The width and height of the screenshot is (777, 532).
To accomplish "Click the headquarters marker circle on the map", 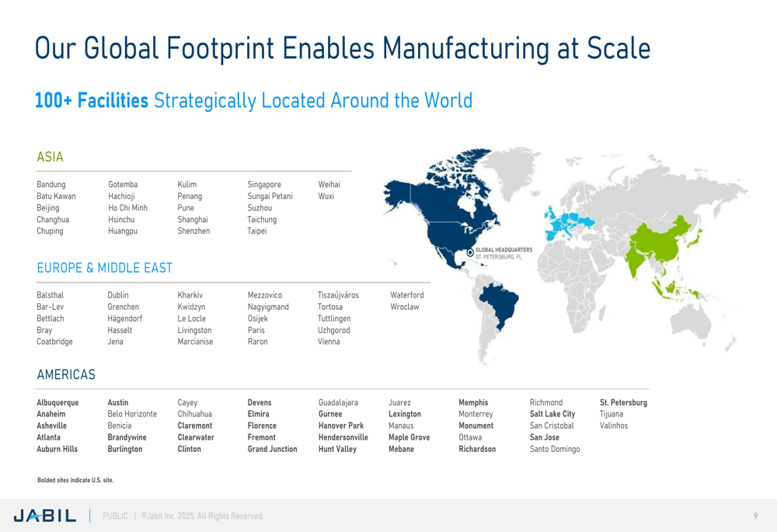I will pos(470,252).
